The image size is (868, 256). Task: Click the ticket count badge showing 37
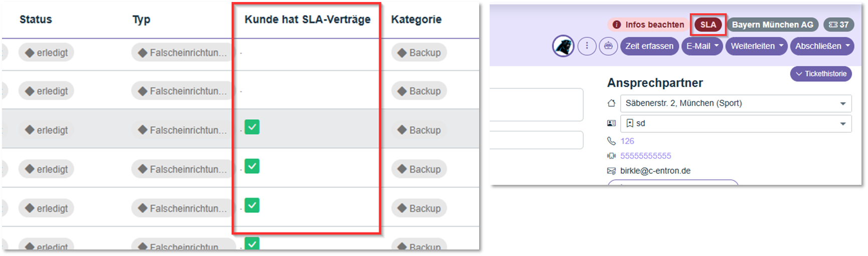[838, 25]
